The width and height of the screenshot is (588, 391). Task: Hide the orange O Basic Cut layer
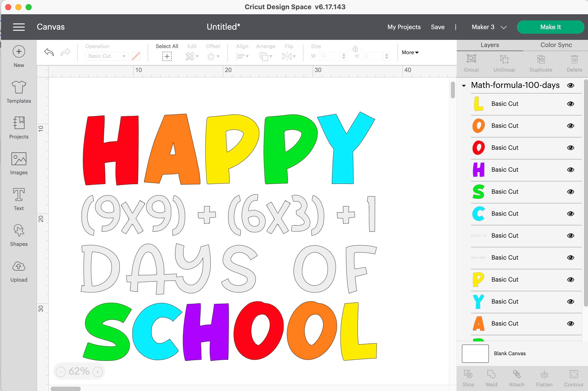(571, 125)
